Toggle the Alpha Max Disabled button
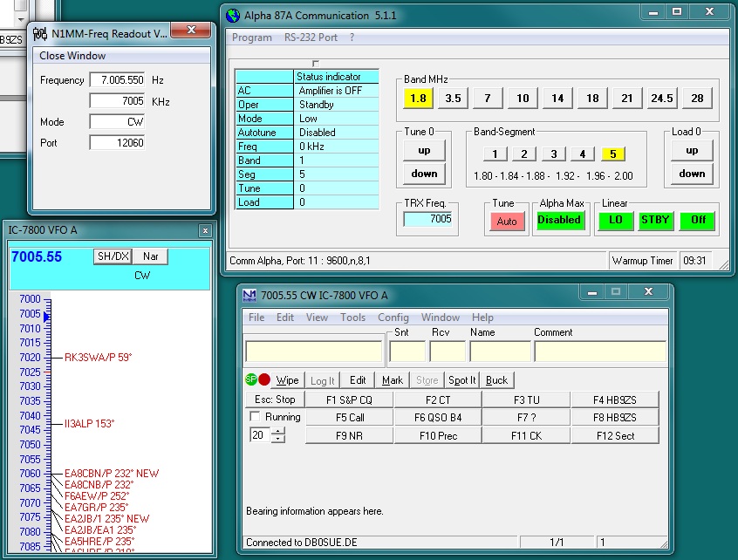This screenshot has width=738, height=560. click(559, 220)
